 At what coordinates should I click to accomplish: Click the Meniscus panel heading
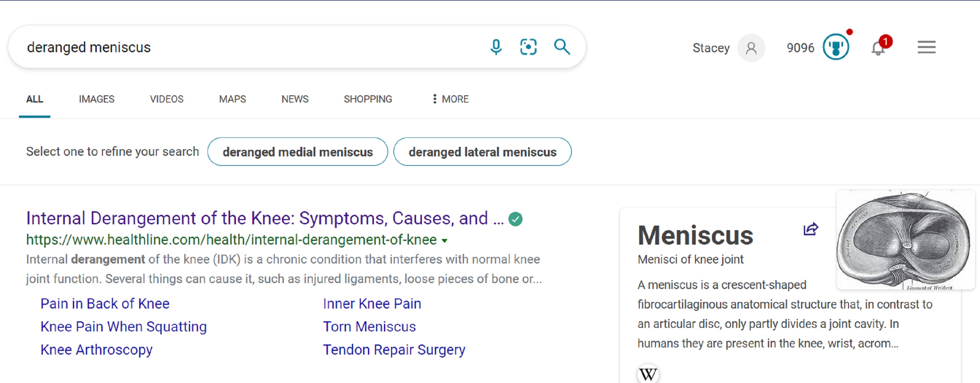coord(695,235)
